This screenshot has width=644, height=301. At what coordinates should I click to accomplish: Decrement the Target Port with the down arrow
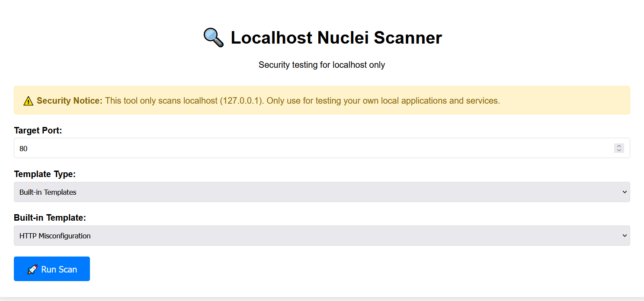click(x=619, y=150)
